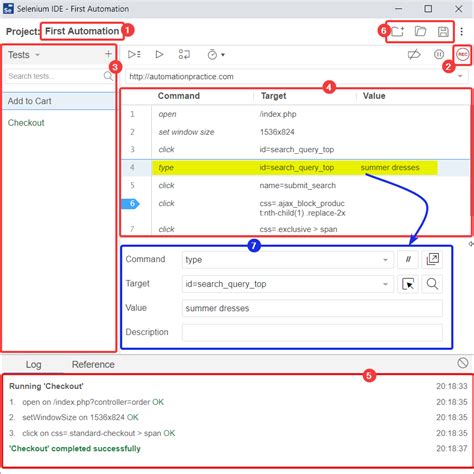The width and height of the screenshot is (474, 474).
Task: Click the summer dresses value cell
Action: pos(390,167)
